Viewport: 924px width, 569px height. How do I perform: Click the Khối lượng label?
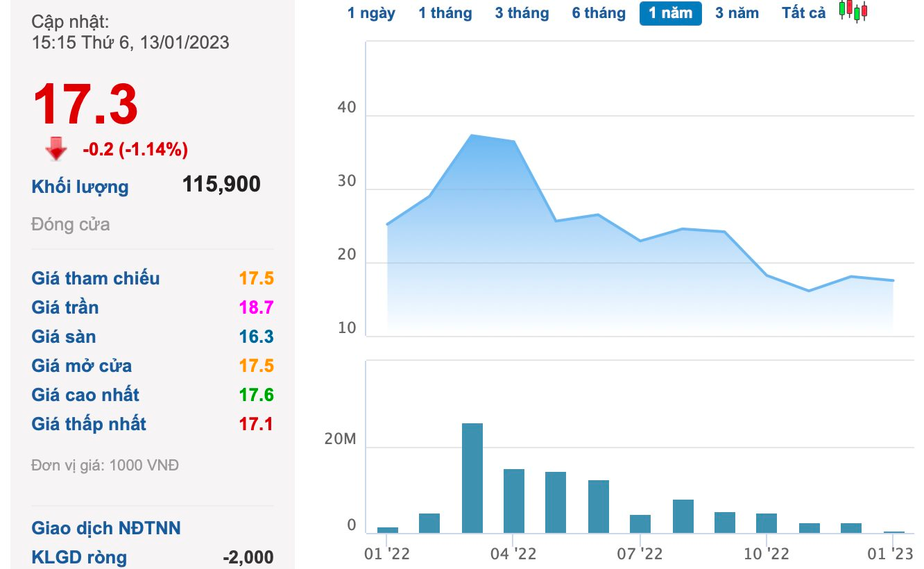[x=80, y=187]
